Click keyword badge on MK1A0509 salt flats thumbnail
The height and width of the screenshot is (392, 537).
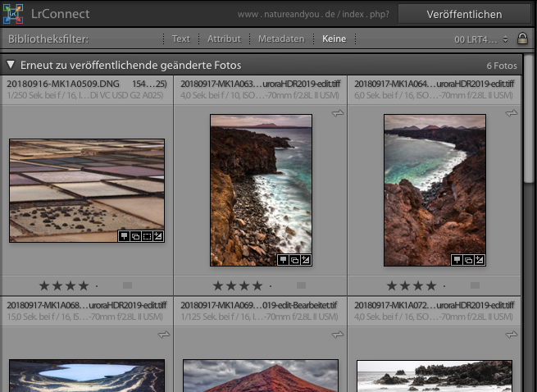[x=125, y=236]
